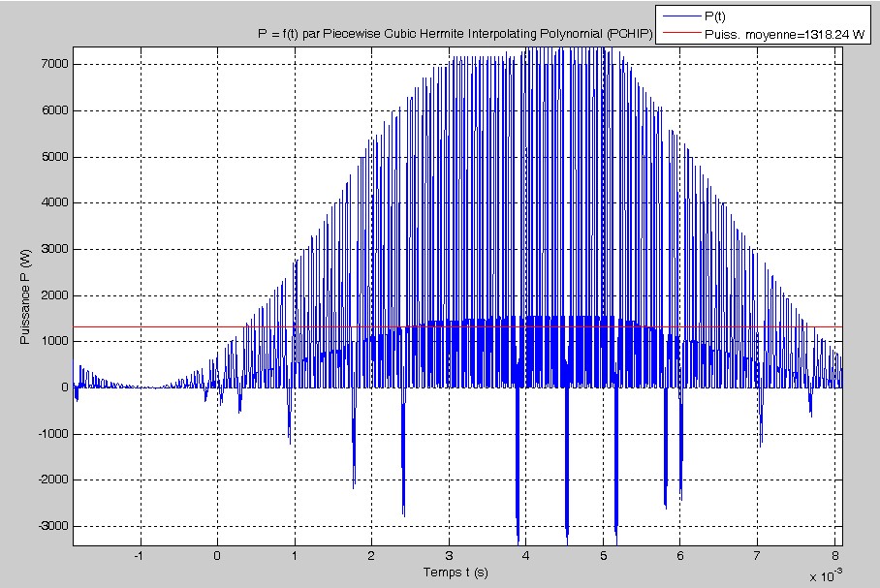This screenshot has height=588, width=880.
Task: Click the x-axis tick label 7
Action: pos(758,556)
